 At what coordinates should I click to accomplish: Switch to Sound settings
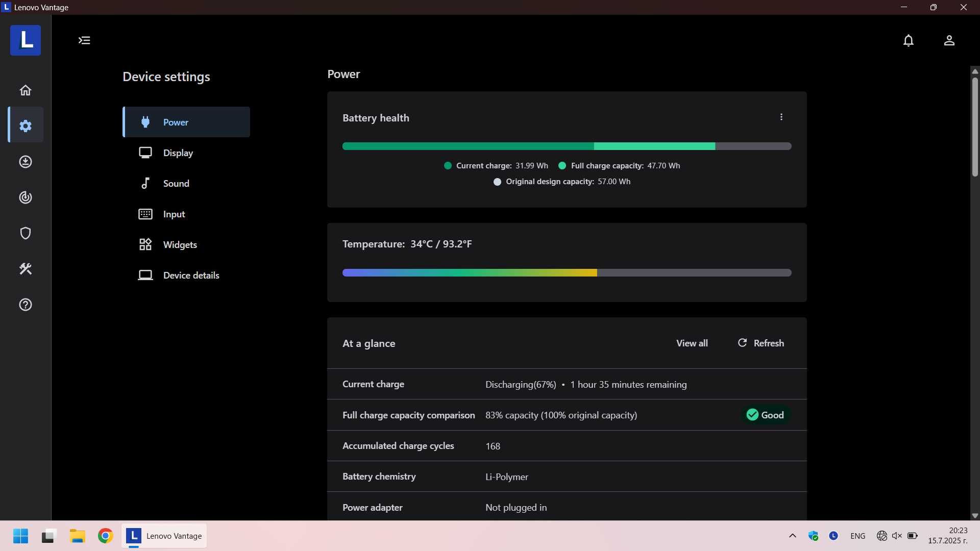pos(186,183)
